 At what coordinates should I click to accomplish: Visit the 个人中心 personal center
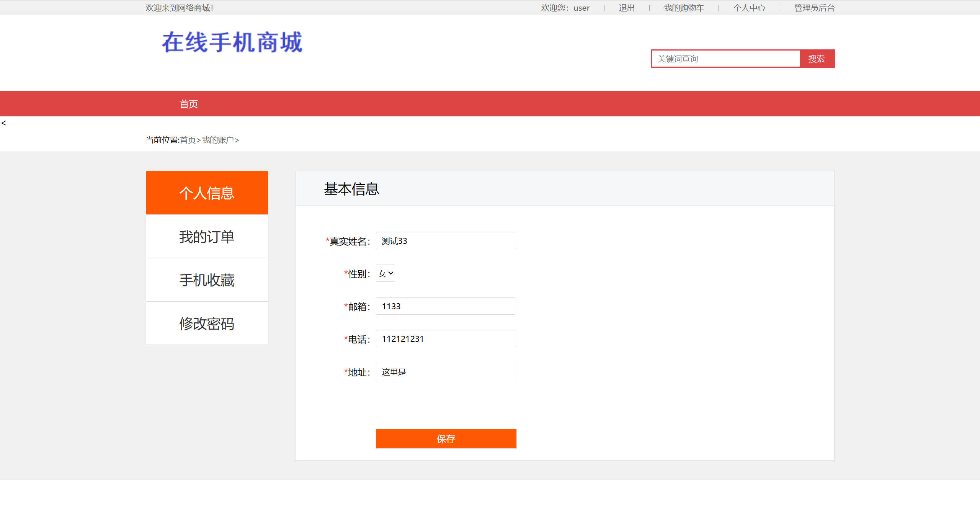[749, 8]
